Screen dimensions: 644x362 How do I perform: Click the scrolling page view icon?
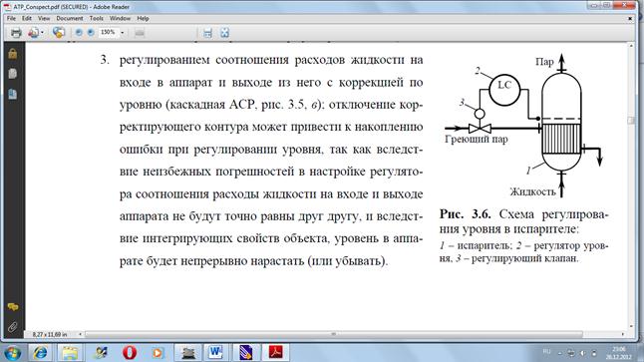click(x=207, y=33)
